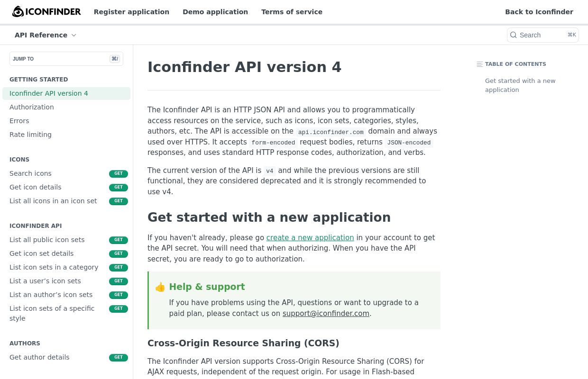
Task: Open List all icons in an icon set
Action: pos(53,201)
